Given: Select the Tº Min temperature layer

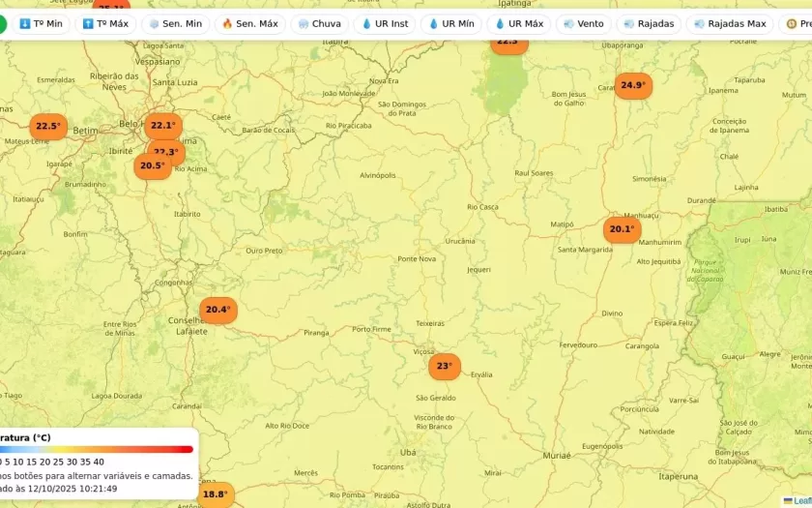Looking at the screenshot, I should click(x=41, y=24).
